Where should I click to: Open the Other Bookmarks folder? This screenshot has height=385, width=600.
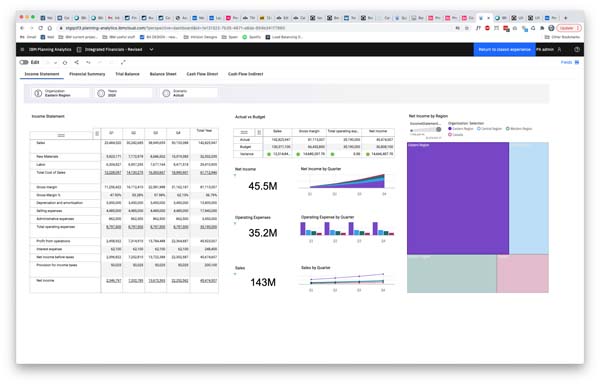pyautogui.click(x=562, y=37)
